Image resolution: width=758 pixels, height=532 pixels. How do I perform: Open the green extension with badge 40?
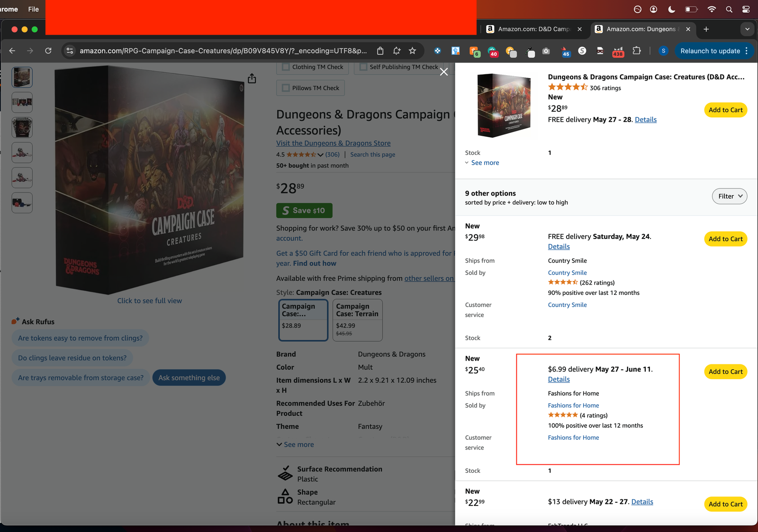pyautogui.click(x=492, y=51)
